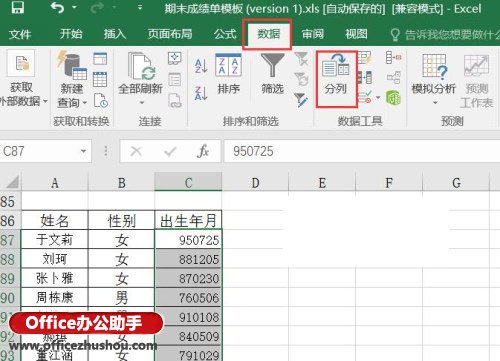Switch to the 开始 tab
This screenshot has height=361, width=500.
(71, 34)
